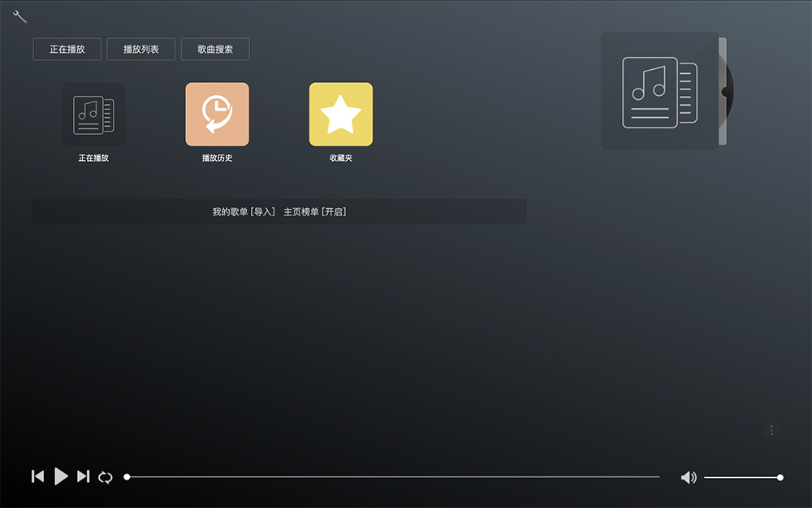Screen dimensions: 812x508
Task: Skip to previous track
Action: (x=37, y=476)
